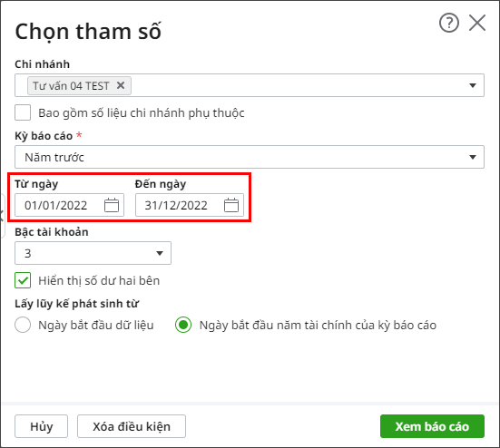Open the help question mark icon
The width and height of the screenshot is (500, 448).
click(x=449, y=23)
